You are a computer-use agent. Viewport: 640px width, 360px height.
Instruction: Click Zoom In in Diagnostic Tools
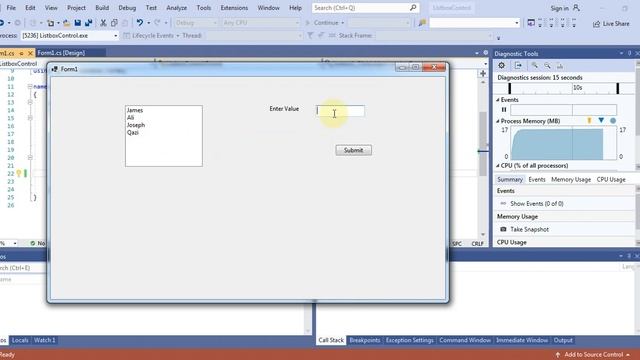tap(534, 66)
